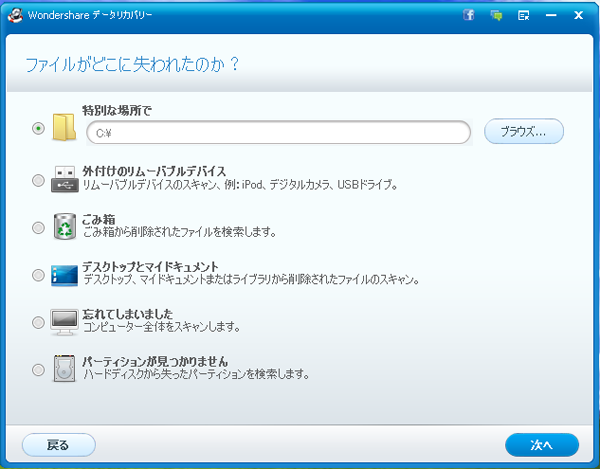Viewport: 600px width, 469px height.
Task: Click the description コンピューター全体をスキャンします。
Action: [162, 327]
